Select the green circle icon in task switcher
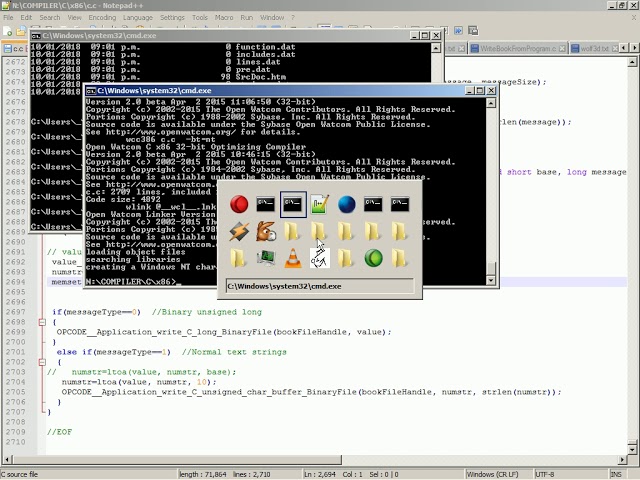This screenshot has height=480, width=640. (373, 258)
